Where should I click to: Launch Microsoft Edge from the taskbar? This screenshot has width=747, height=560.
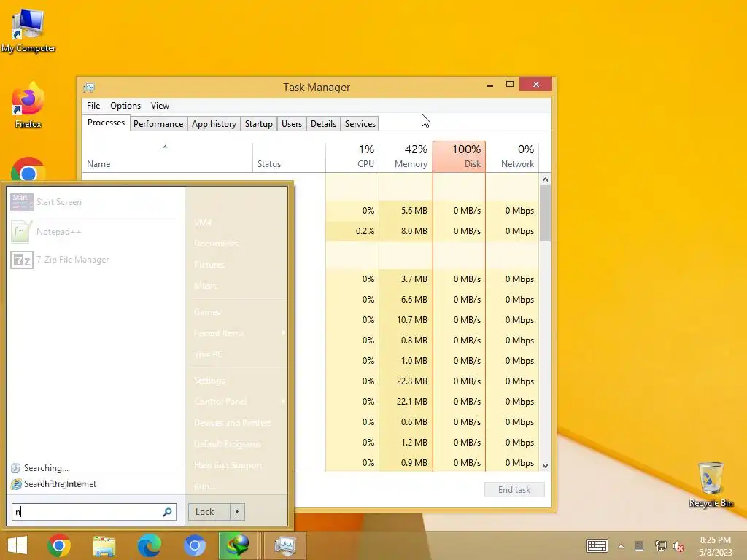pyautogui.click(x=149, y=545)
